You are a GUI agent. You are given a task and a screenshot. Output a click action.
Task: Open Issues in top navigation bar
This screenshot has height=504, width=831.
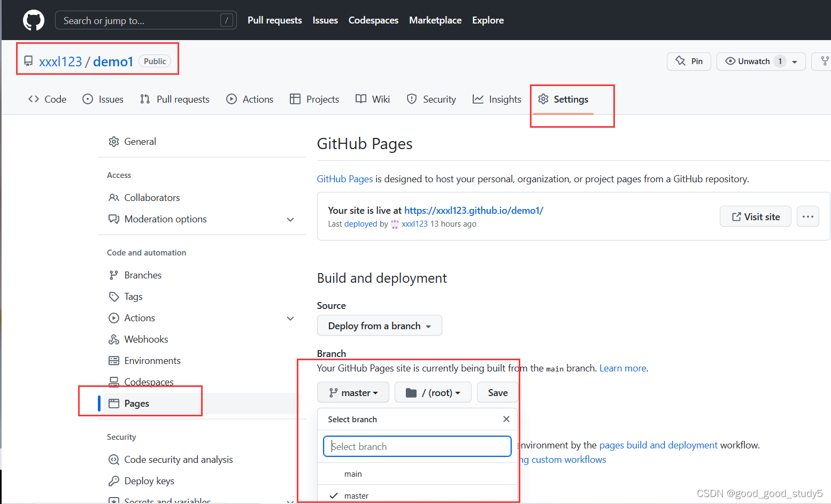point(325,20)
